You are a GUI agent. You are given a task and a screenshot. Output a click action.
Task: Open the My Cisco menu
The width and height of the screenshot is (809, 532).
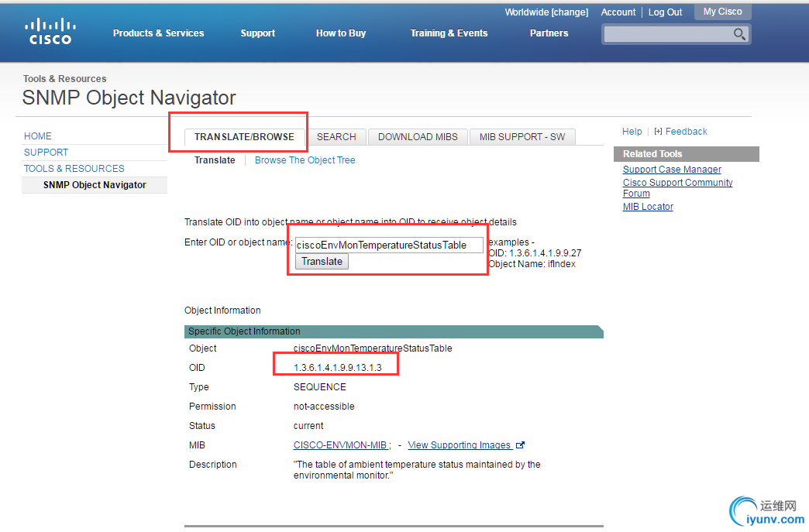[x=723, y=12]
